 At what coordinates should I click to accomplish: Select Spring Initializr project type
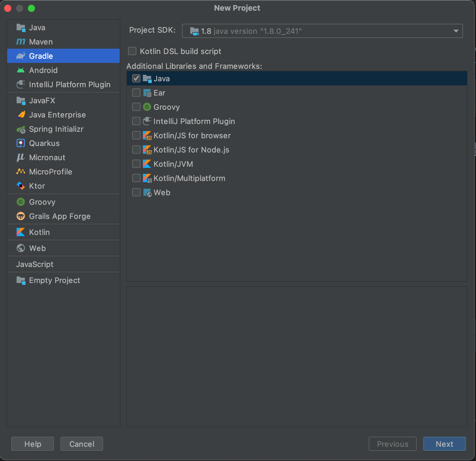(63, 129)
